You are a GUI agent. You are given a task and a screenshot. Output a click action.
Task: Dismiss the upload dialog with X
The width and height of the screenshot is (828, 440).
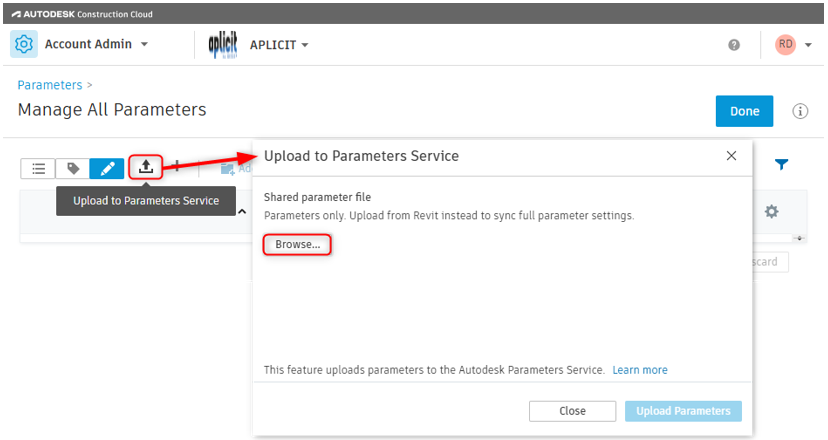731,156
